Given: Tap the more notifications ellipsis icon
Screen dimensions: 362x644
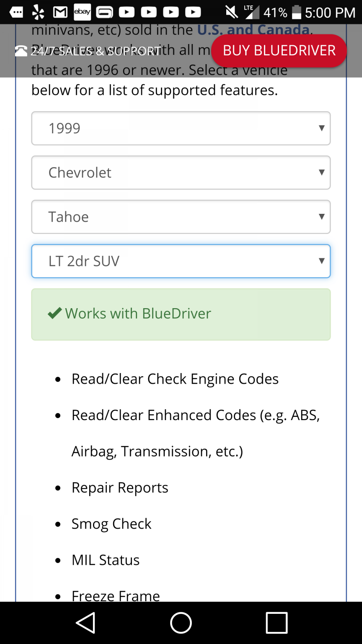Looking at the screenshot, I should (x=16, y=13).
